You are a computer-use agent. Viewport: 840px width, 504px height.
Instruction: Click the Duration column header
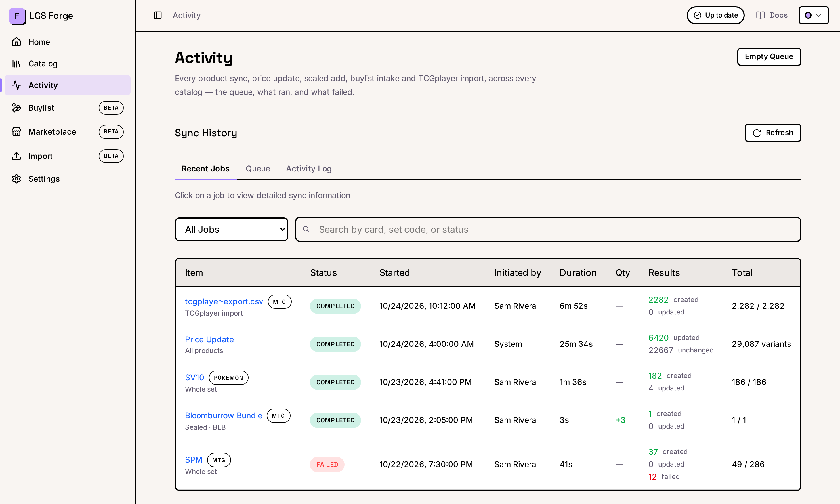pos(578,273)
